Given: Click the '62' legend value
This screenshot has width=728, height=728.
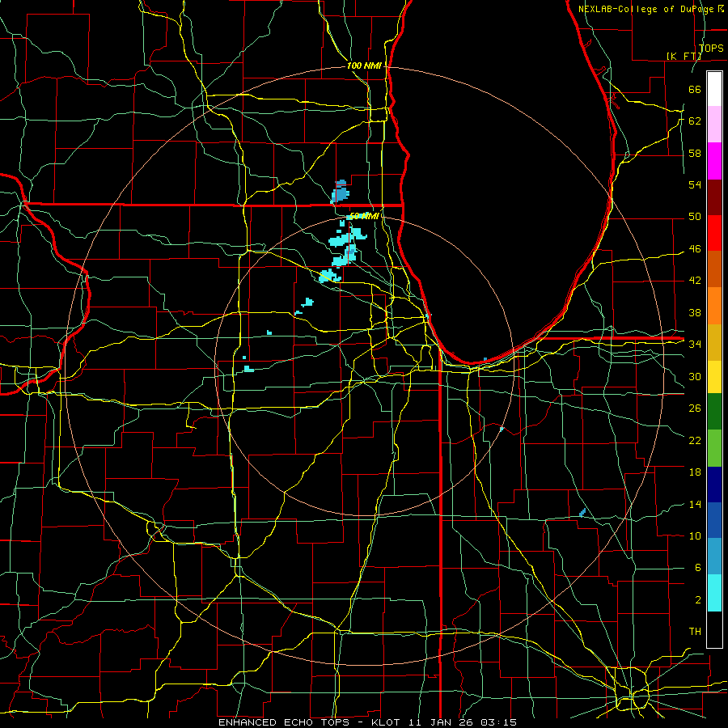Looking at the screenshot, I should pos(695,121).
